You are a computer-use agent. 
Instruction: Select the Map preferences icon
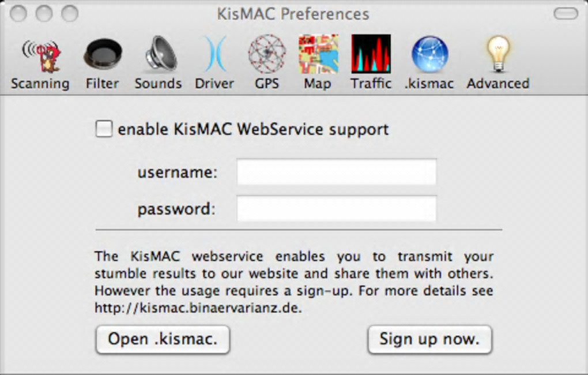[x=318, y=55]
